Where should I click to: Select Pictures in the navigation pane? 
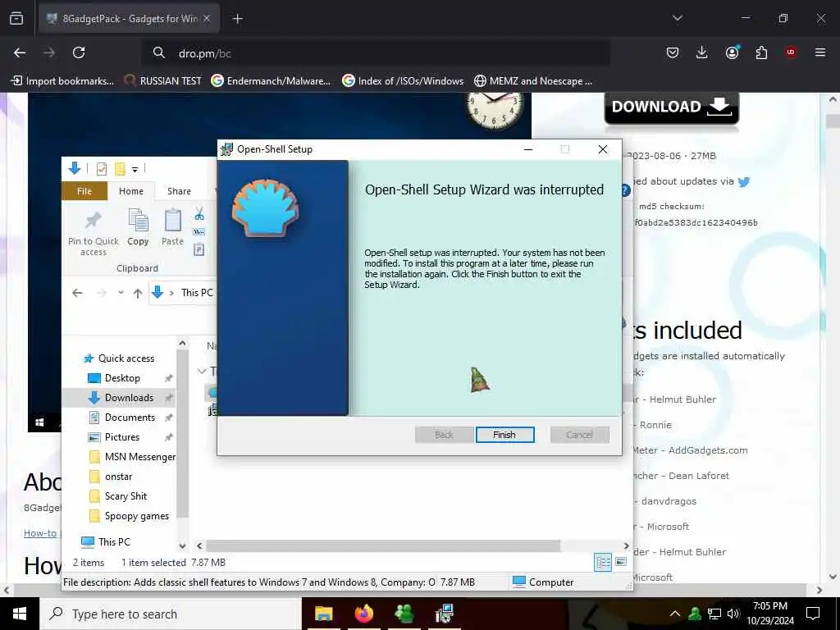(x=121, y=437)
